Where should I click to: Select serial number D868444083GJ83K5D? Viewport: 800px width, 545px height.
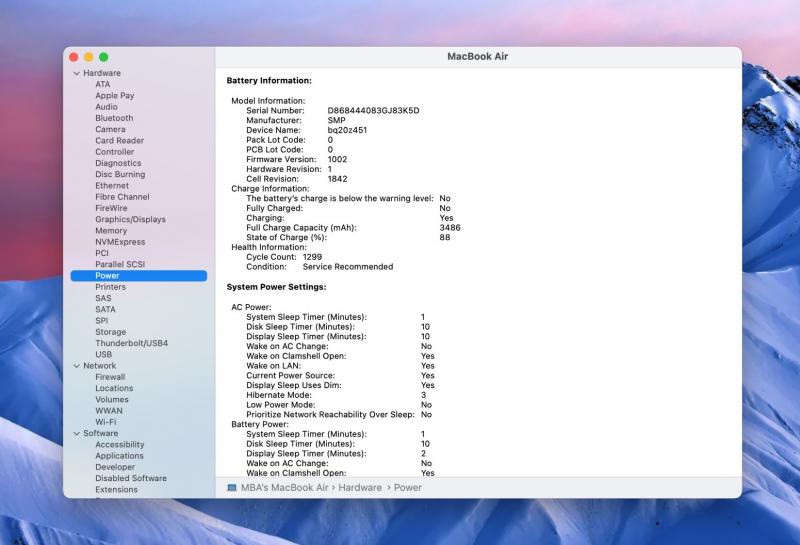point(373,111)
